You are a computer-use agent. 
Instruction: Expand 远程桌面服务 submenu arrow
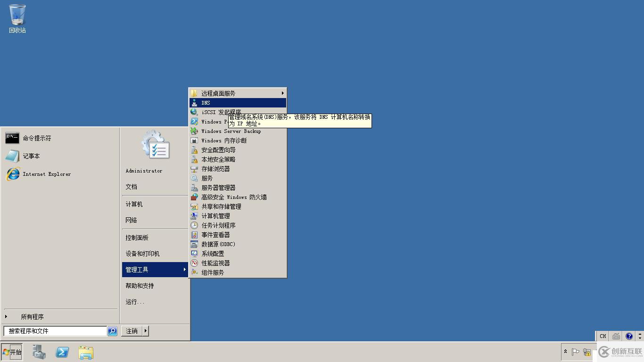coord(283,93)
